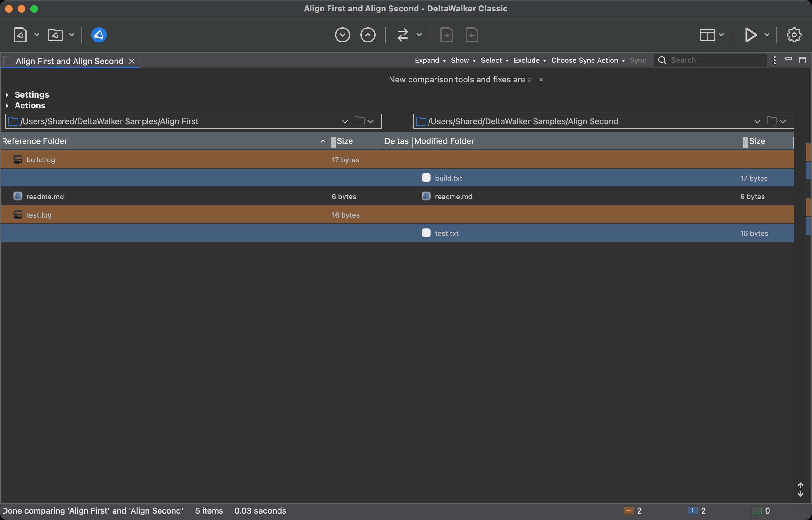Open the Exclude menu
The height and width of the screenshot is (520, 812).
(x=530, y=61)
